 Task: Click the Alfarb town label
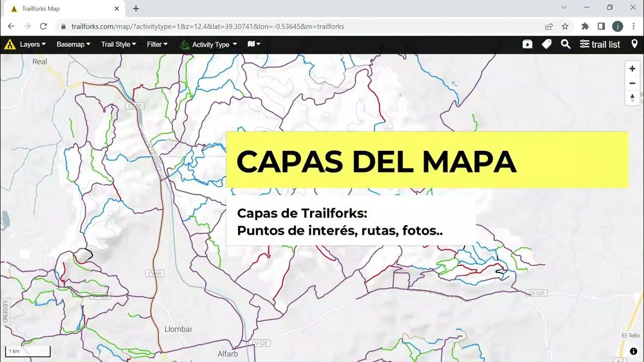tap(227, 354)
